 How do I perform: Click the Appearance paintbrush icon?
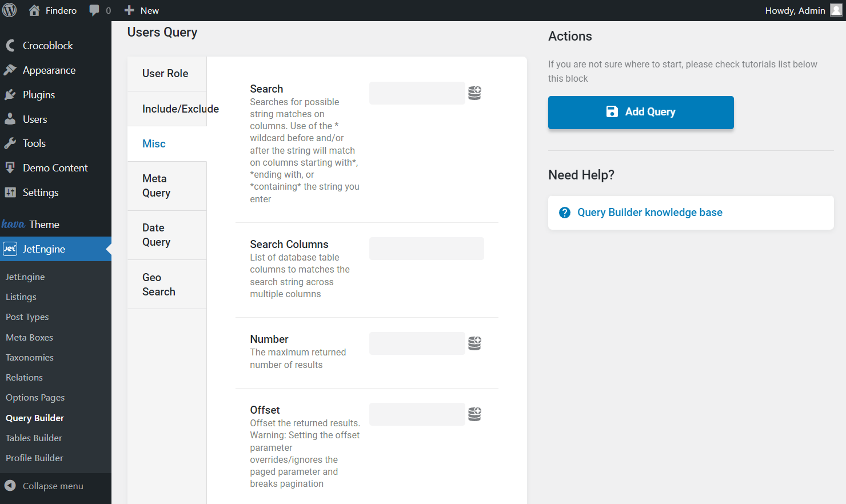click(x=10, y=70)
